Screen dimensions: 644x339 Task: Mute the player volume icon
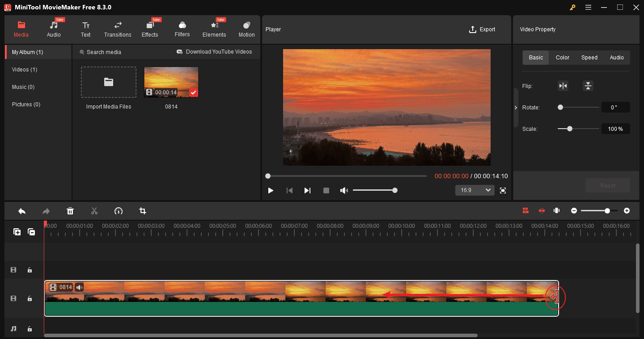click(343, 190)
